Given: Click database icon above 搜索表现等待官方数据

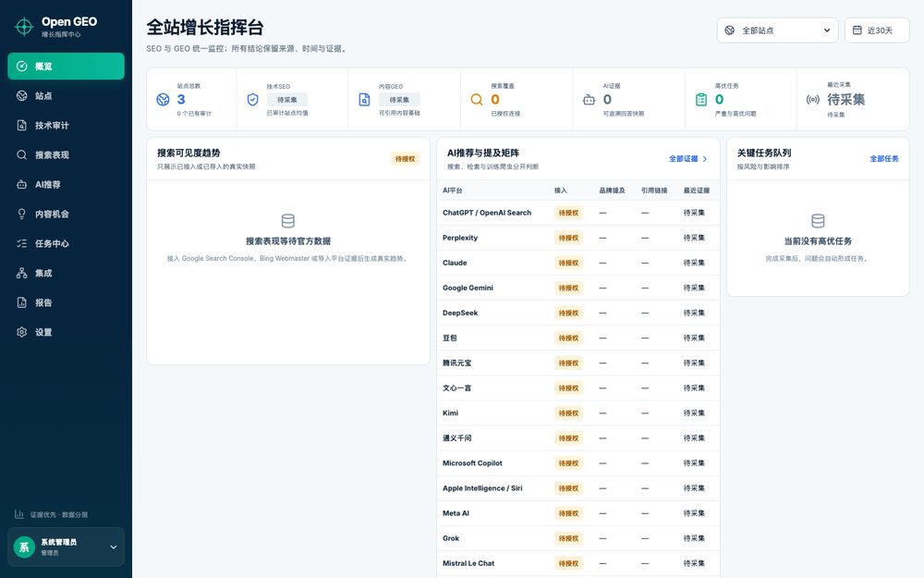Looking at the screenshot, I should coord(288,221).
